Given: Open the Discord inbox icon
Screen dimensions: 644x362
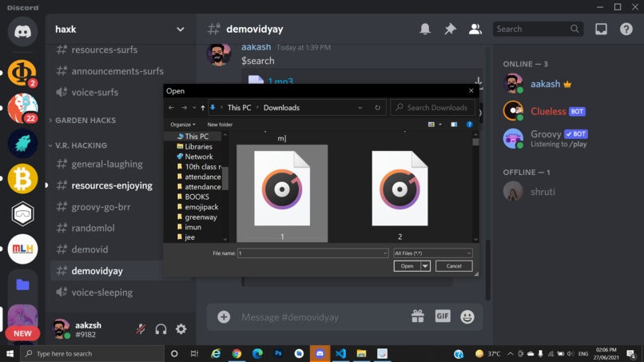Looking at the screenshot, I should (601, 30).
